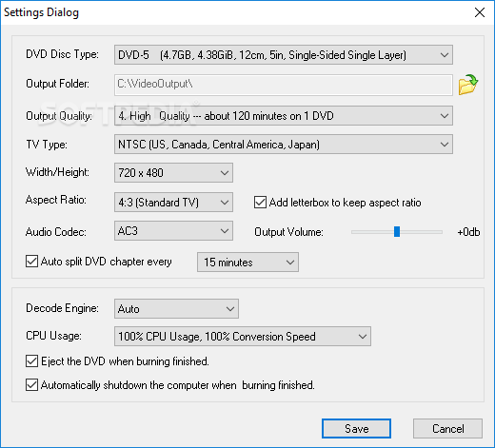Click the Cancel button
The image size is (495, 448).
[x=447, y=429]
